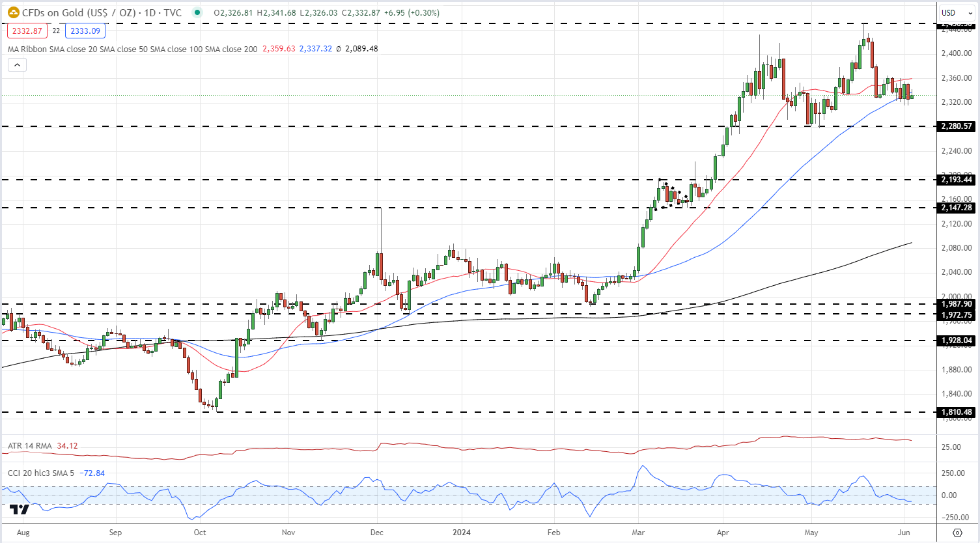Click the 2,080.00 price axis label
The width and height of the screenshot is (980, 543).
click(957, 248)
